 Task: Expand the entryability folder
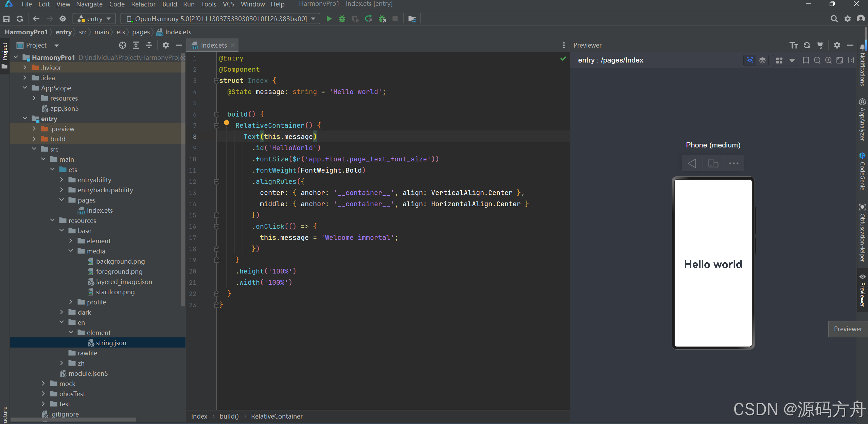coord(61,180)
